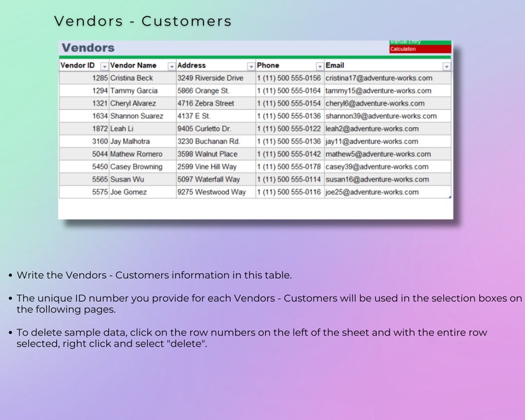Select the Tammy Garcia name cell
Viewport: 525px width, 420px height.
(x=143, y=91)
